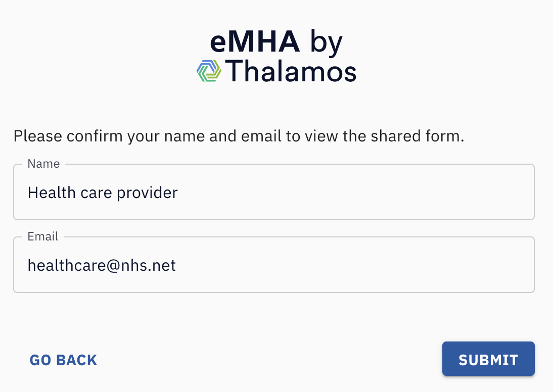Click the @ symbol in the email
The width and height of the screenshot is (553, 392).
click(113, 266)
